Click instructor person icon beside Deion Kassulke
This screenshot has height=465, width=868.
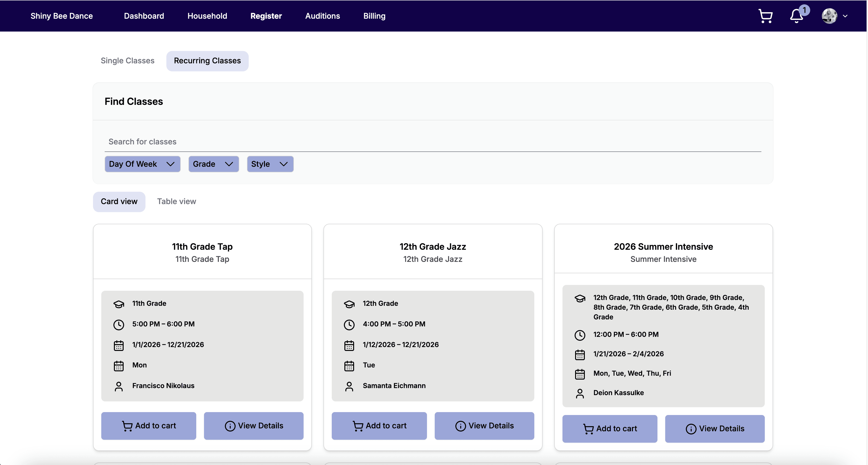pyautogui.click(x=579, y=393)
